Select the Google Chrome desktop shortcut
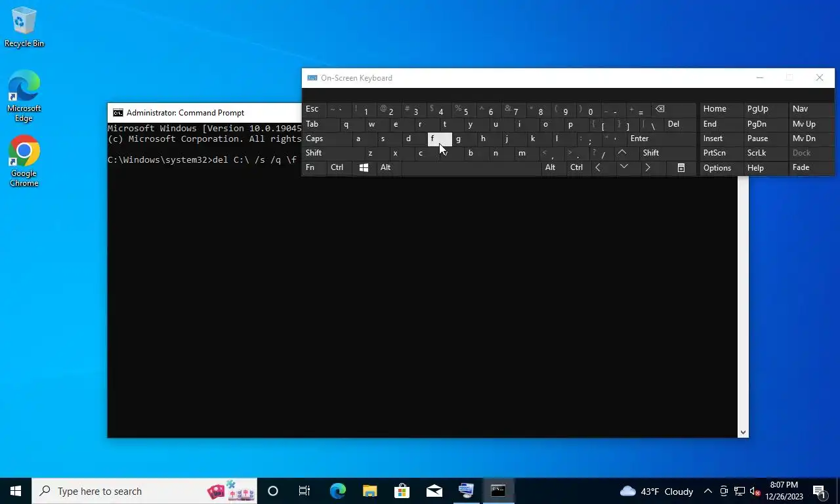 click(24, 161)
